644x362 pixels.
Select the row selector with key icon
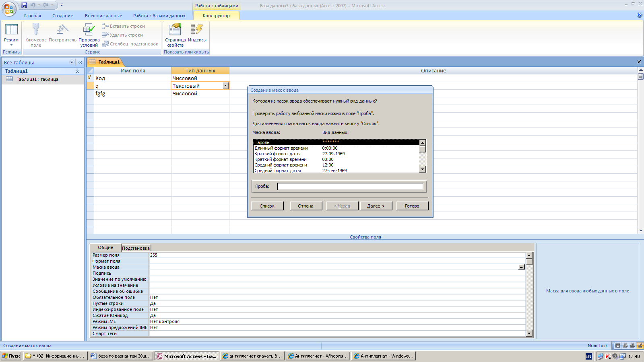coord(90,78)
